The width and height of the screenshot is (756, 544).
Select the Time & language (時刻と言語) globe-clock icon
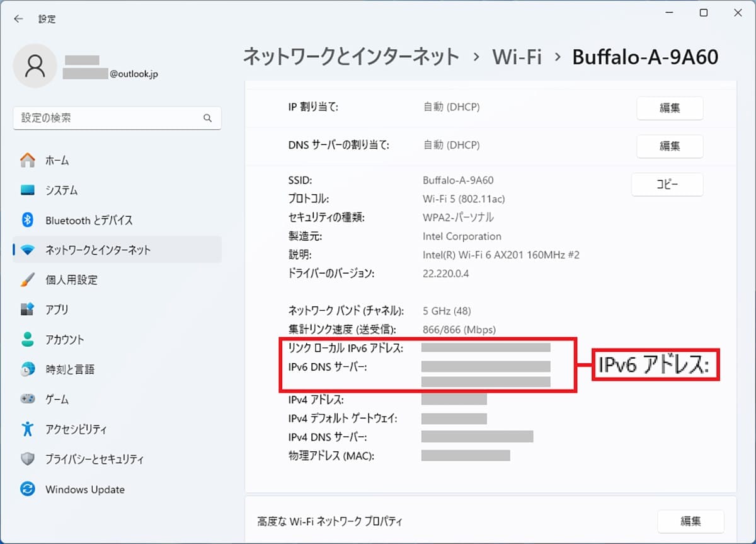28,369
